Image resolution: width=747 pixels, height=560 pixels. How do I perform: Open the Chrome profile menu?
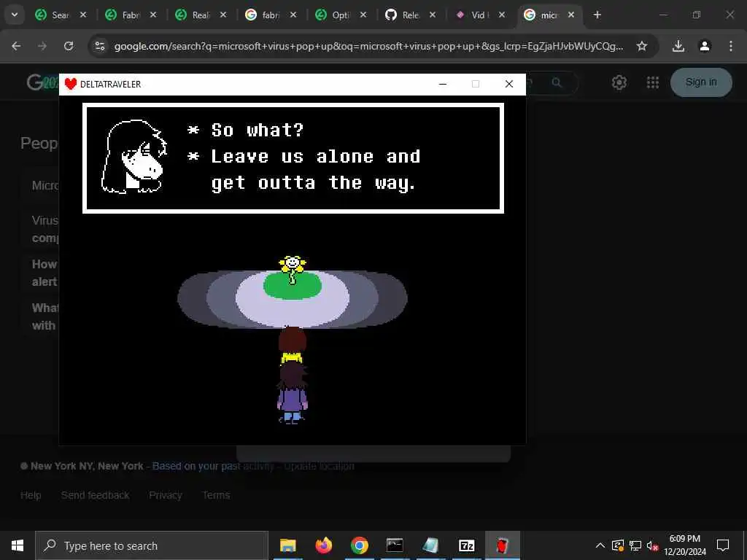point(705,46)
